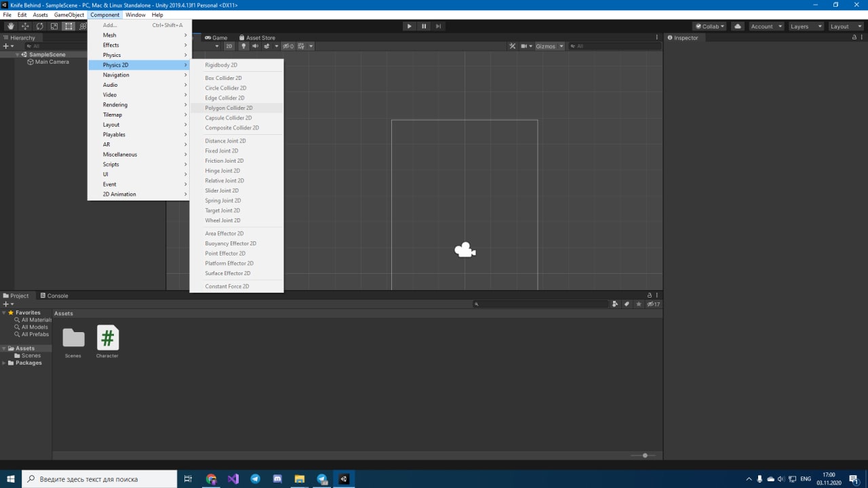Choose Box Collider 2D
The image size is (868, 488).
(237, 78)
